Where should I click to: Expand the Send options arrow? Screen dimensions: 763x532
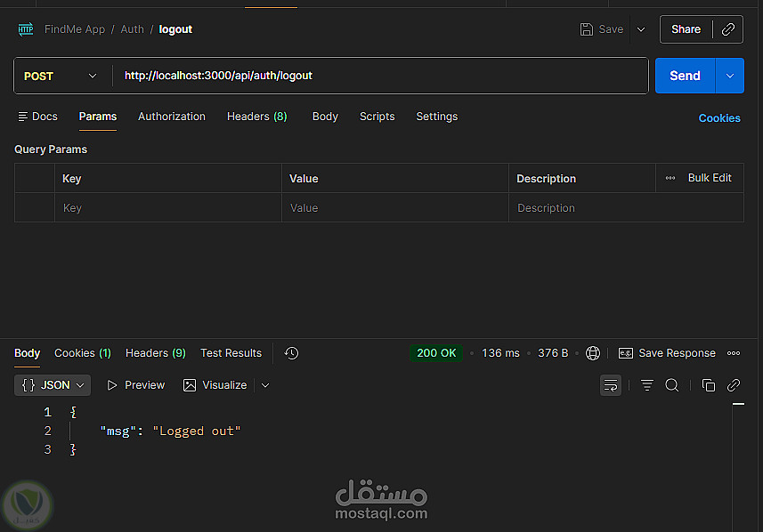click(729, 76)
